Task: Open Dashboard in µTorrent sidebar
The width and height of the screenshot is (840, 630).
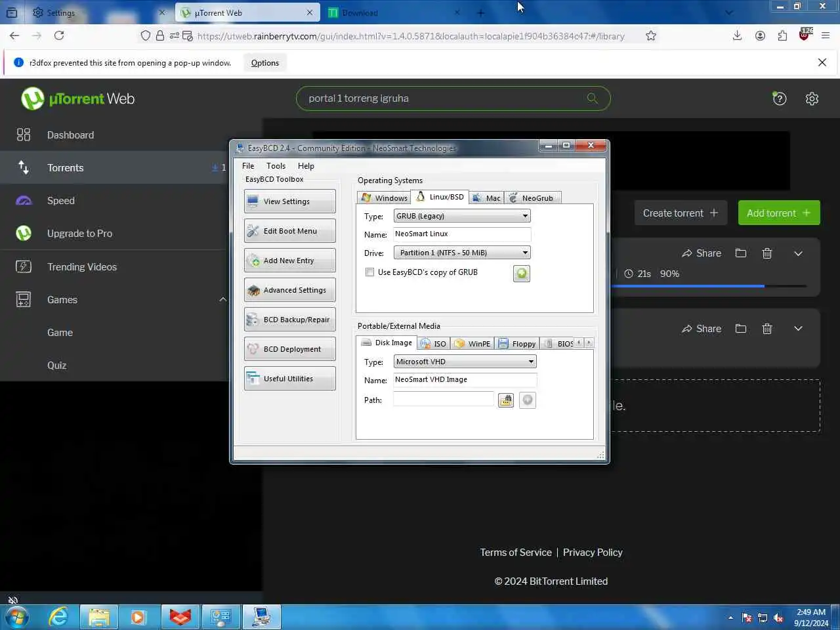Action: pos(70,135)
